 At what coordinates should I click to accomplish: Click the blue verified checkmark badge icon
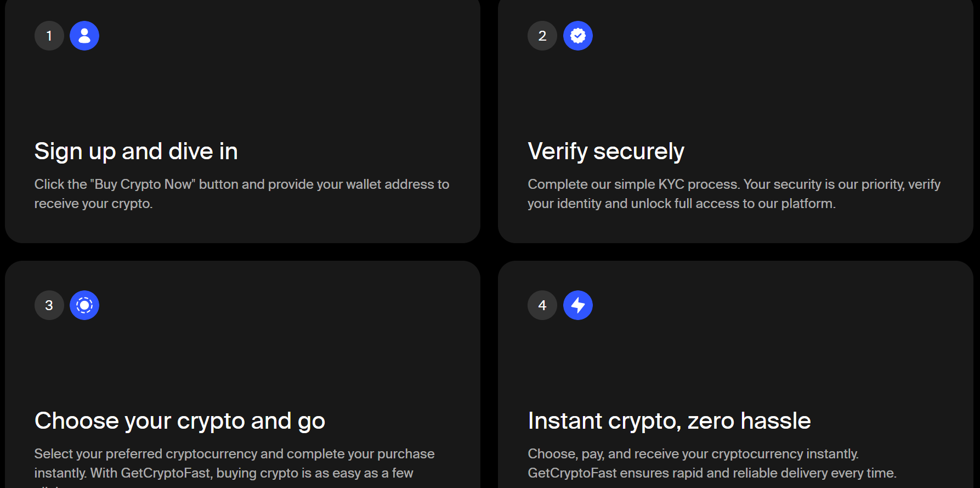click(578, 36)
